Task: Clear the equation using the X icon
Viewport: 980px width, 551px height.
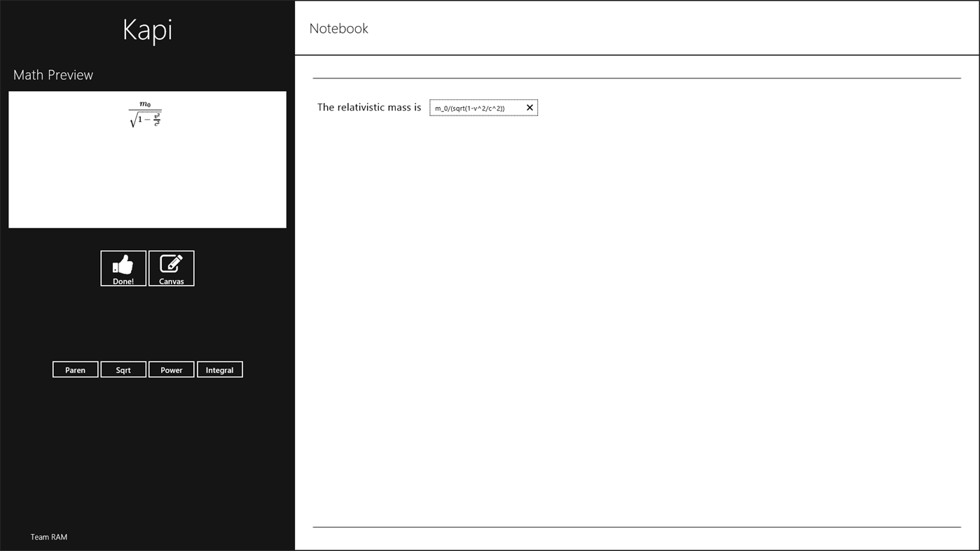Action: (529, 107)
